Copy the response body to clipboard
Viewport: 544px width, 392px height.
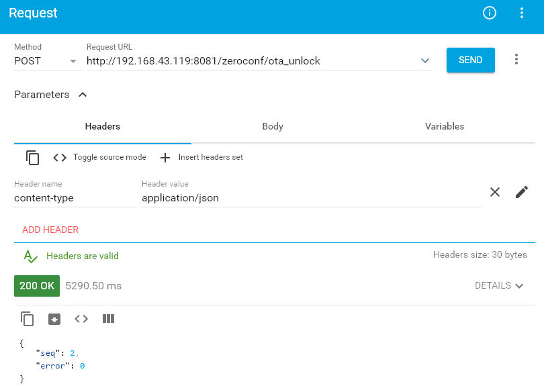coord(28,319)
